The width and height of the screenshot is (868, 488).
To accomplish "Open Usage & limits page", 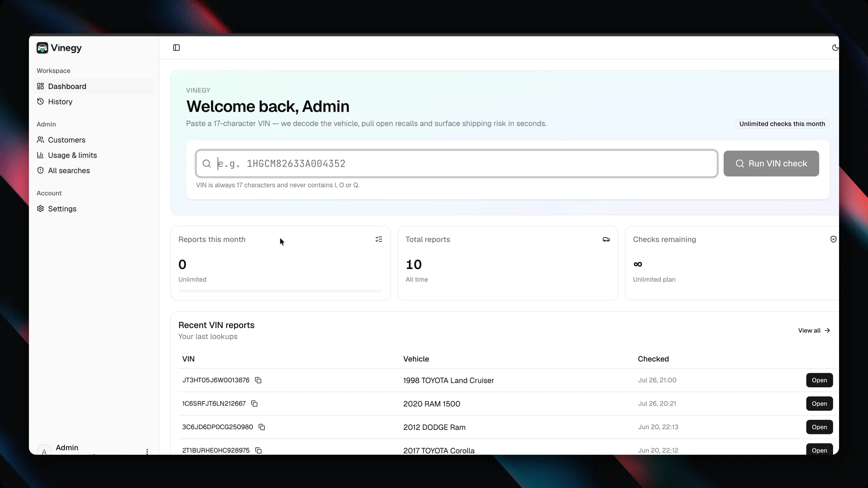I will pos(94,155).
